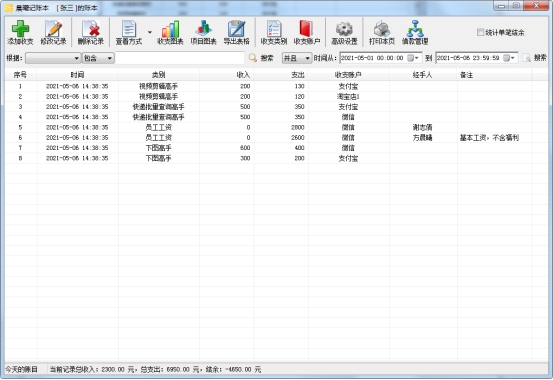Sort by the 备注 column header

[x=494, y=75]
